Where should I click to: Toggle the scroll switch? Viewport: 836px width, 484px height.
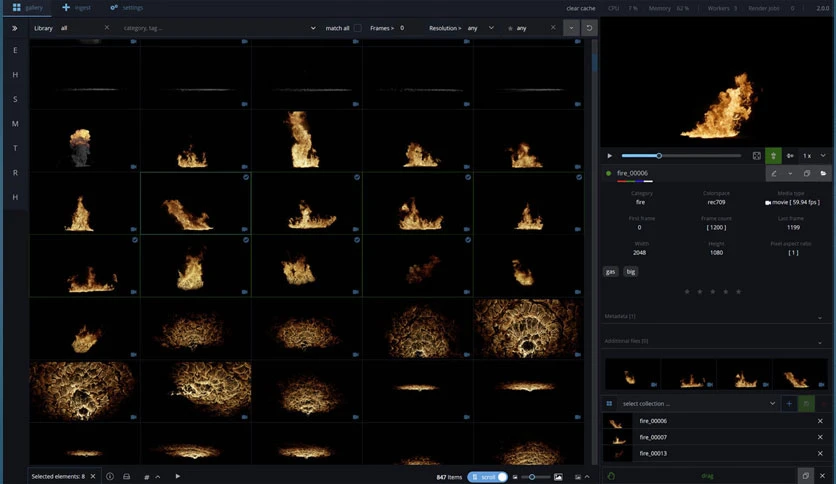pyautogui.click(x=487, y=477)
